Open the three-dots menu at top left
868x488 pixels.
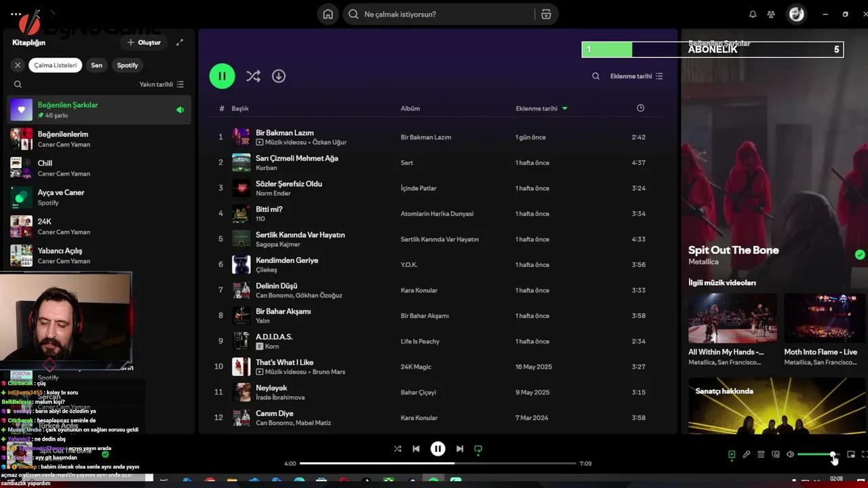16,14
